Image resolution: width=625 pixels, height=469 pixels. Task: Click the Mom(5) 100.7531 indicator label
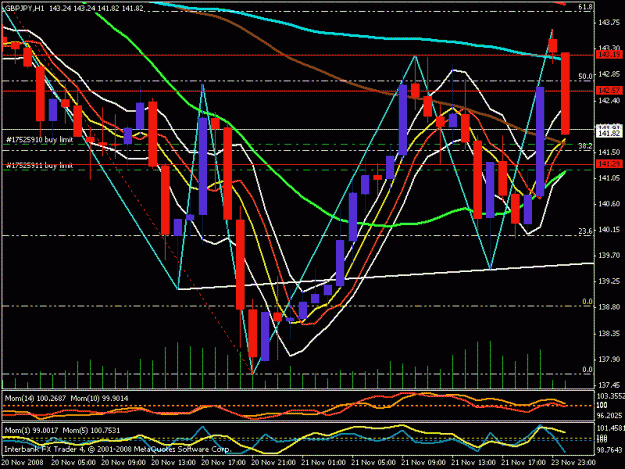(x=91, y=430)
